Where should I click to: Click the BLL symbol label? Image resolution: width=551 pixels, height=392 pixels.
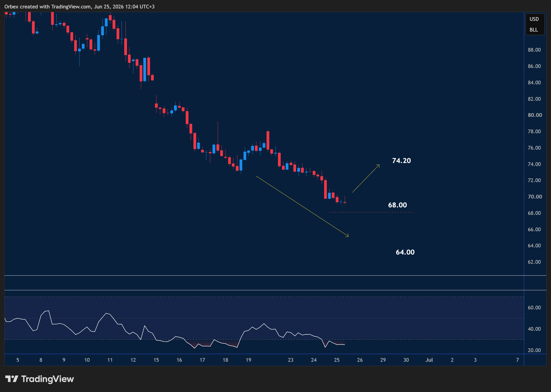pyautogui.click(x=534, y=30)
